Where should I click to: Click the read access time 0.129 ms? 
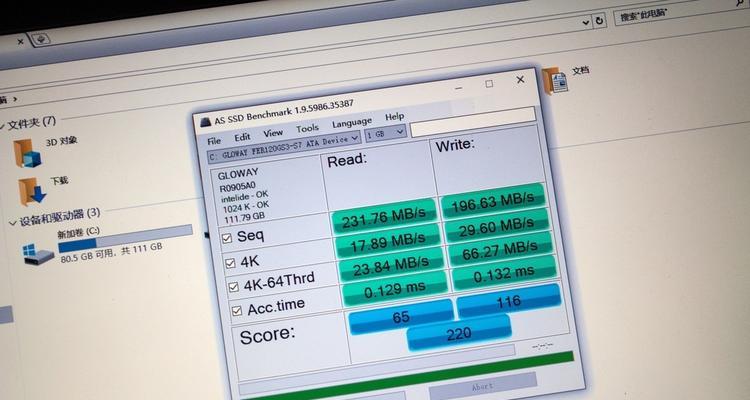click(x=395, y=288)
